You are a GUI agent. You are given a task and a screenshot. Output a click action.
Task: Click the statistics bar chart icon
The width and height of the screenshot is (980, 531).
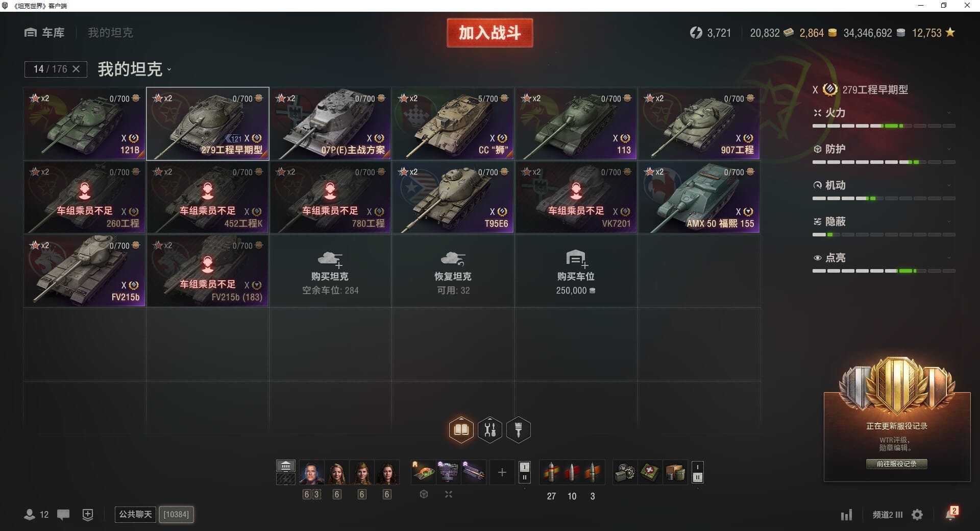(846, 515)
